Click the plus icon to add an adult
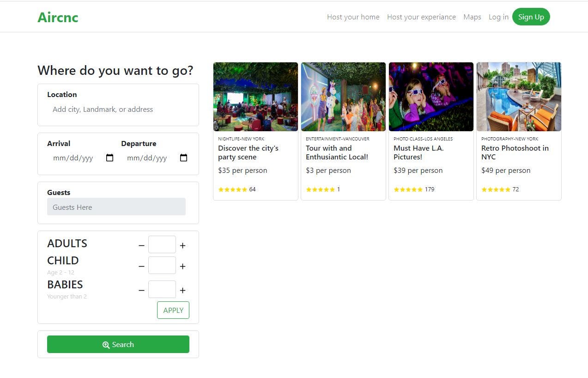The image size is (588, 378). tap(182, 245)
